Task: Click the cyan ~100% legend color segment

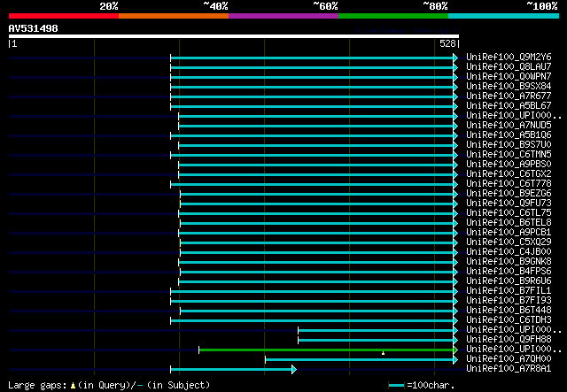Action: 504,16
